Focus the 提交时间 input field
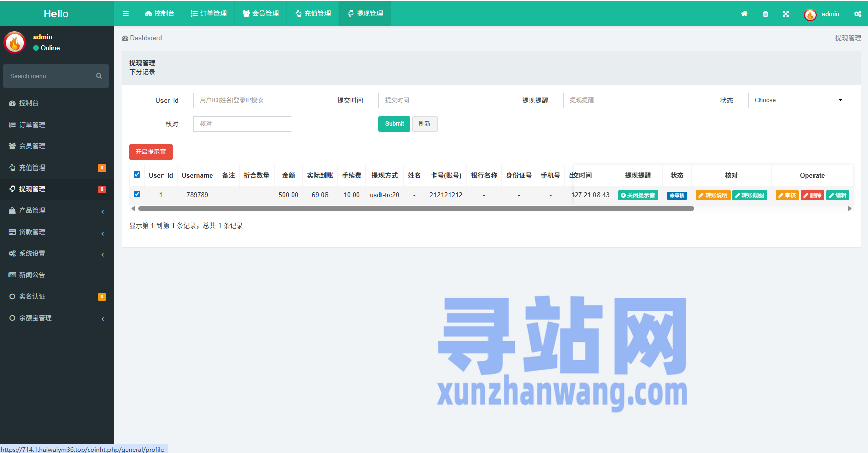This screenshot has height=453, width=868. point(427,100)
